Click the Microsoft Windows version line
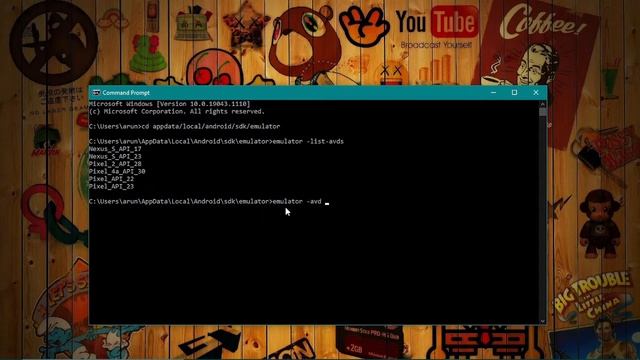The height and width of the screenshot is (360, 640). click(169, 104)
